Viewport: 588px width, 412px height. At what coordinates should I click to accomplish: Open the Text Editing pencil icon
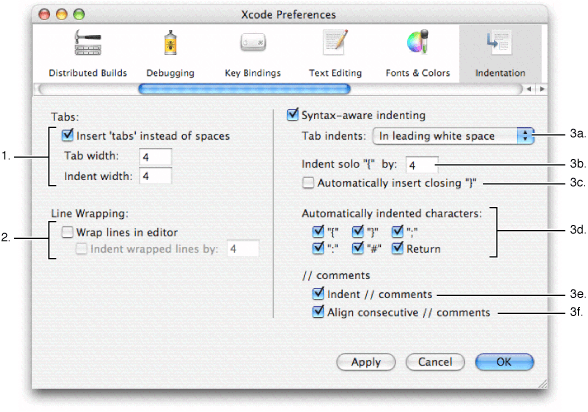335,42
